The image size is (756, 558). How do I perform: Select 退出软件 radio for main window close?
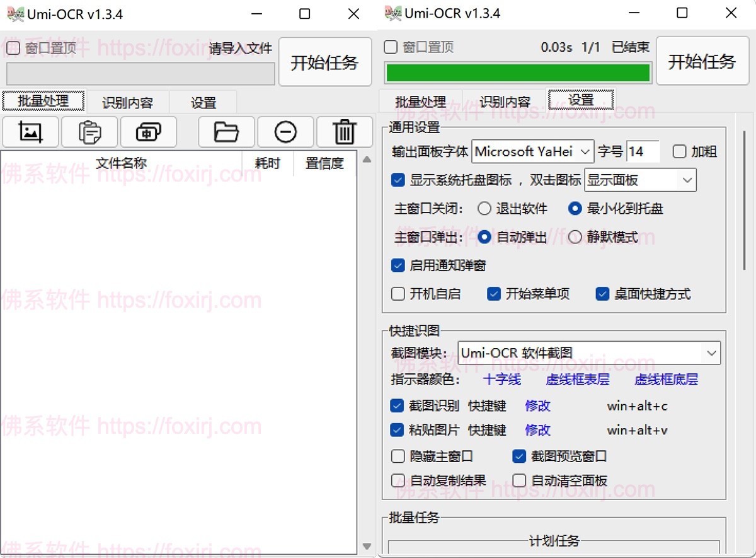(484, 209)
